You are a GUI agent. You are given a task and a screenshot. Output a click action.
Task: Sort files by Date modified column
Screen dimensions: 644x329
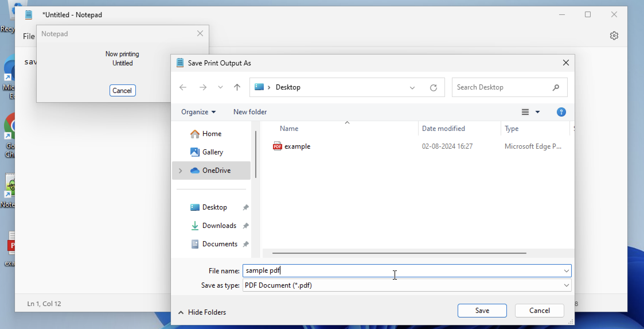point(443,128)
